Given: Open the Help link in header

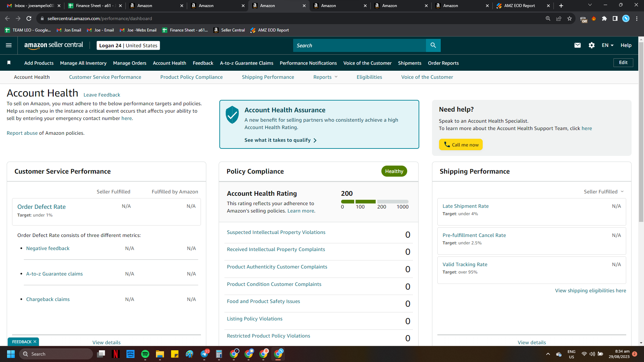Looking at the screenshot, I should tap(626, 45).
